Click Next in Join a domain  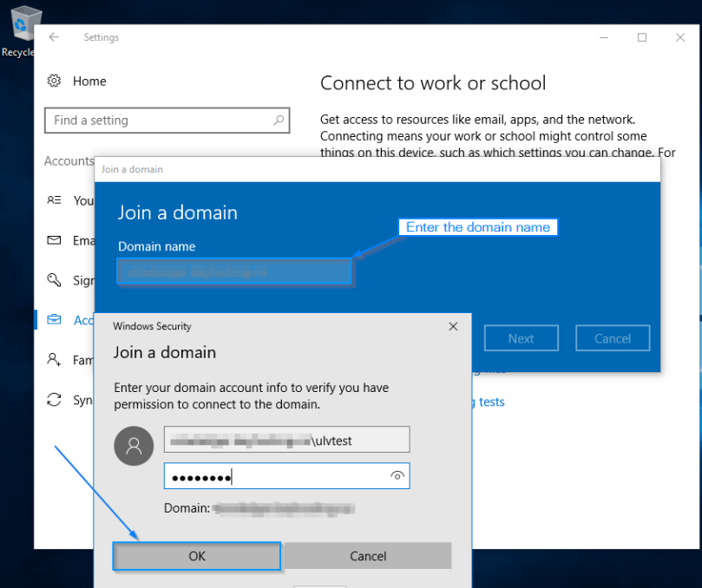(x=521, y=338)
